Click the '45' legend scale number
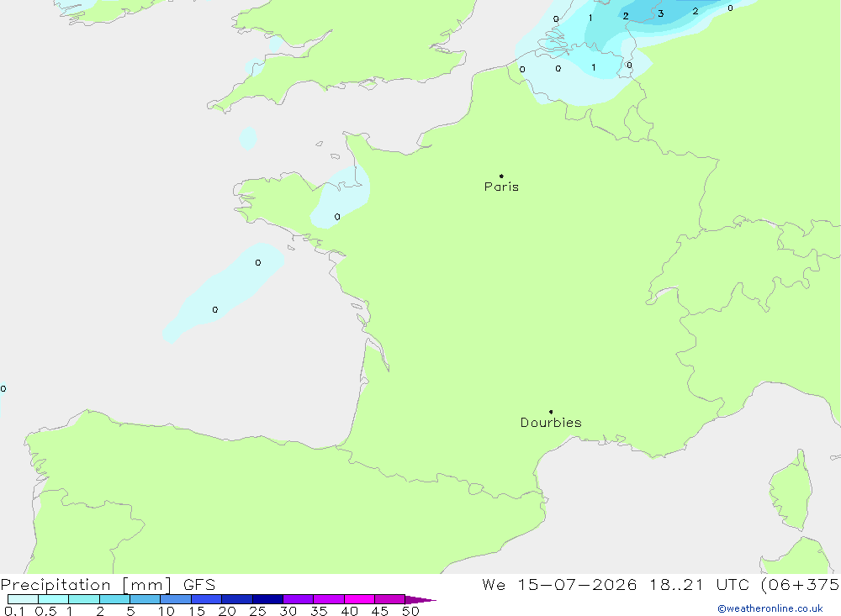This screenshot has height=616, width=841. (x=380, y=611)
